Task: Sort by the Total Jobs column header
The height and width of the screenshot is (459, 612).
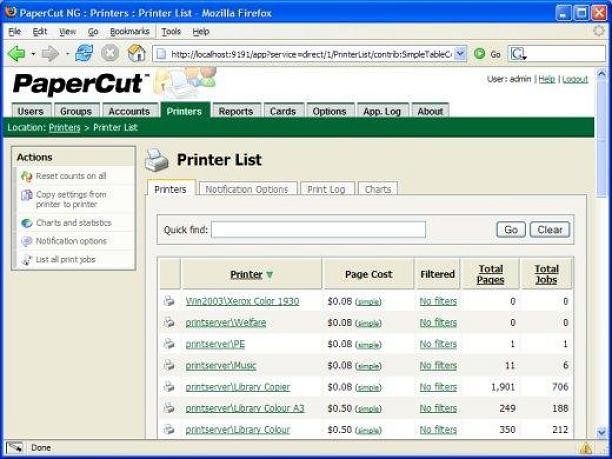Action: pyautogui.click(x=546, y=274)
